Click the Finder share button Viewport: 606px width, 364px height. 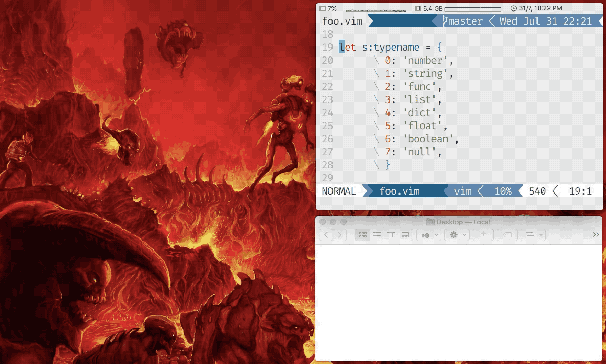[x=483, y=234]
